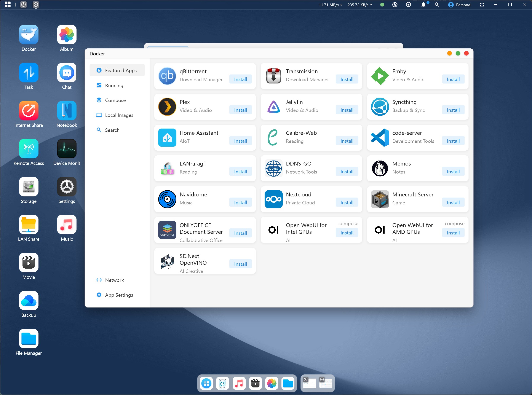Install the Jellyfin app
Screen dimensions: 532x395
pos(347,110)
